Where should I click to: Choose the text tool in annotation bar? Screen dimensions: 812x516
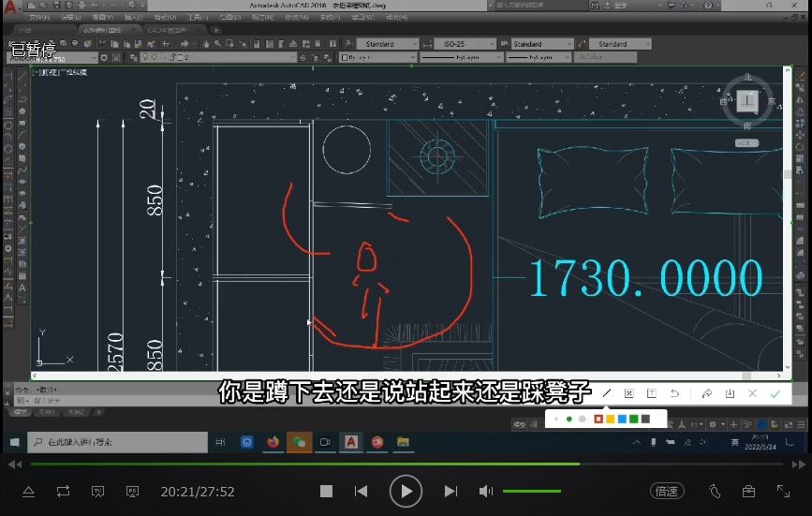[x=652, y=393]
